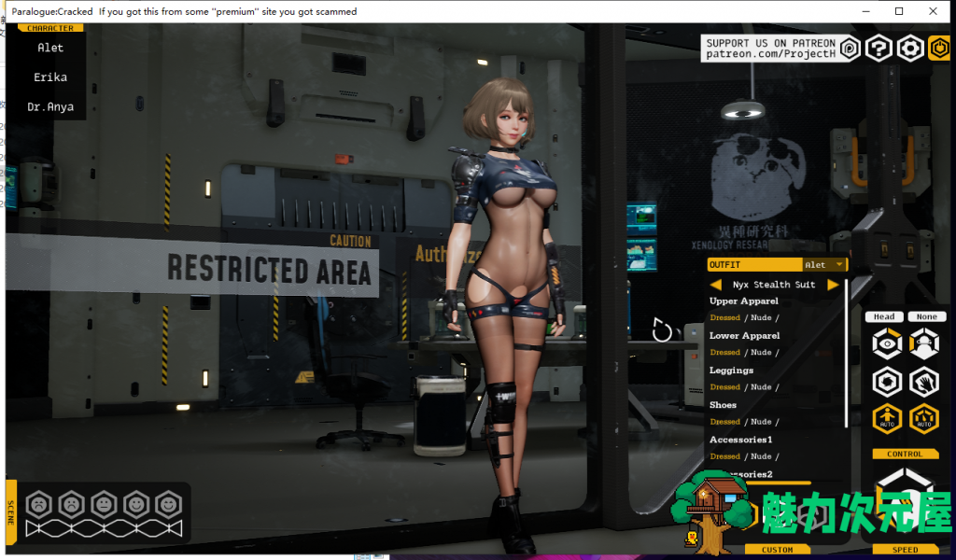The height and width of the screenshot is (560, 956).
Task: Click the Upper Apparel label
Action: (744, 301)
